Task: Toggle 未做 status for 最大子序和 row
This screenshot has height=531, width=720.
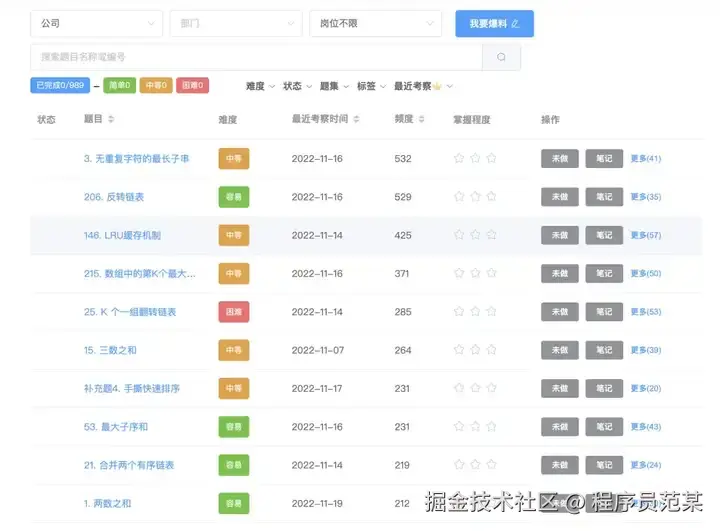Action: coord(560,427)
